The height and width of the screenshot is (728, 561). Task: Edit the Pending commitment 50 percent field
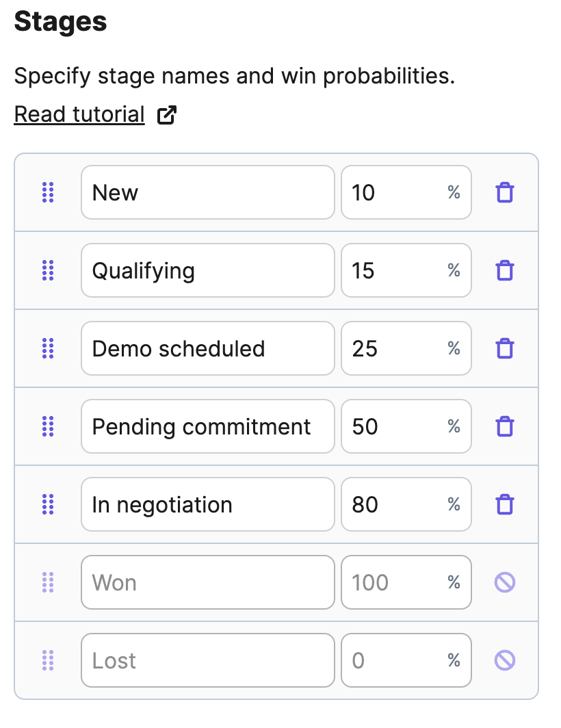pos(406,426)
